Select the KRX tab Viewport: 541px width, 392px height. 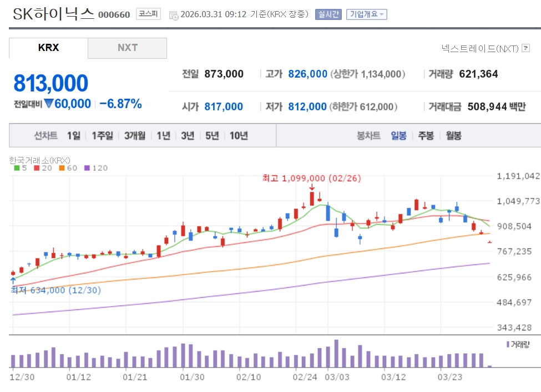48,48
